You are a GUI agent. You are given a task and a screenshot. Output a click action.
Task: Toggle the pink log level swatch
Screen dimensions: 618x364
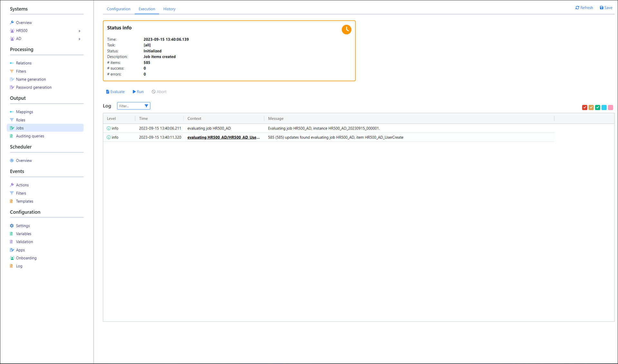[610, 107]
